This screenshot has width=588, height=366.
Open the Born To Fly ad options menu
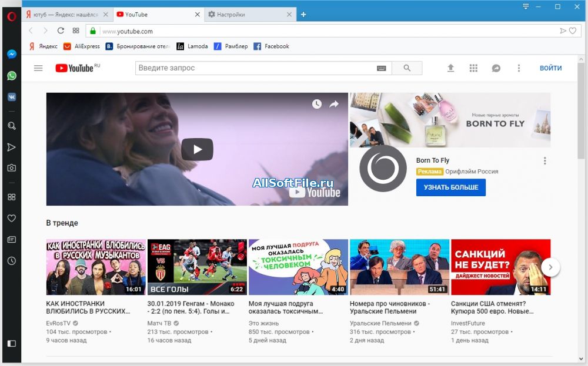[545, 161]
